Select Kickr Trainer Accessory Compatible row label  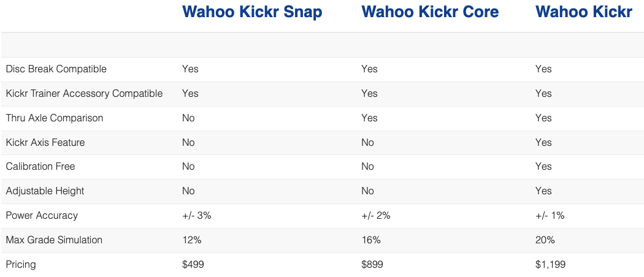[x=84, y=93]
